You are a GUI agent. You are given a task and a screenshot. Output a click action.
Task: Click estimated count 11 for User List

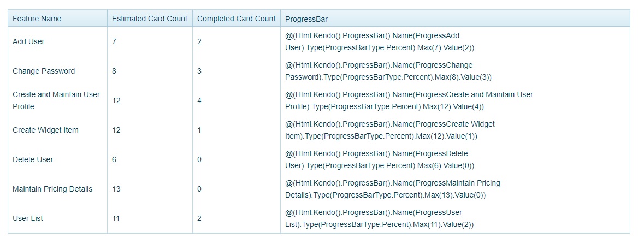point(116,218)
